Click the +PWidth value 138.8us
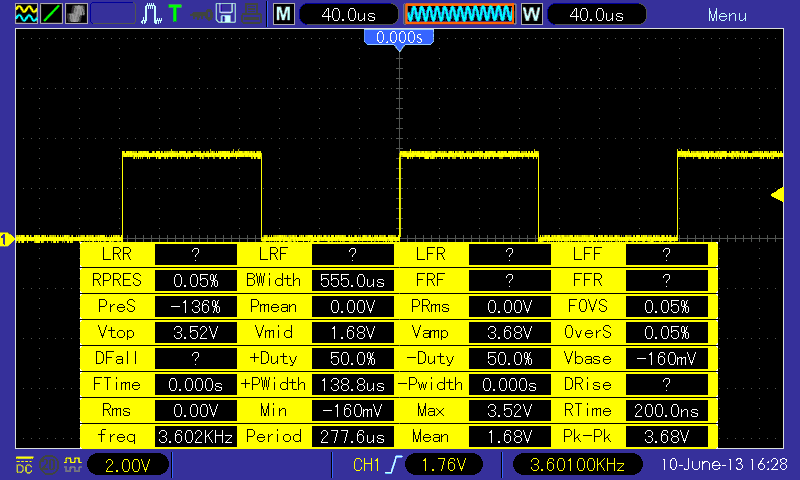Viewport: 800px width, 480px height. pos(353,385)
